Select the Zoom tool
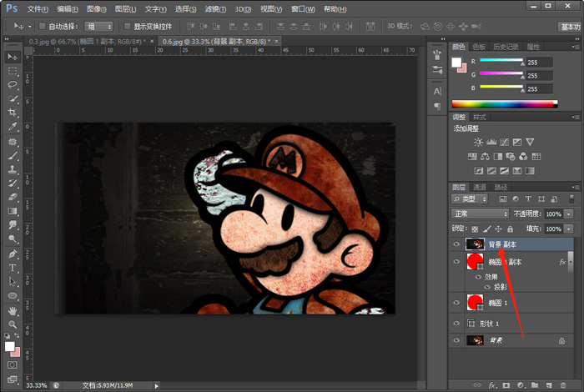Image resolution: width=584 pixels, height=392 pixels. pos(13,324)
